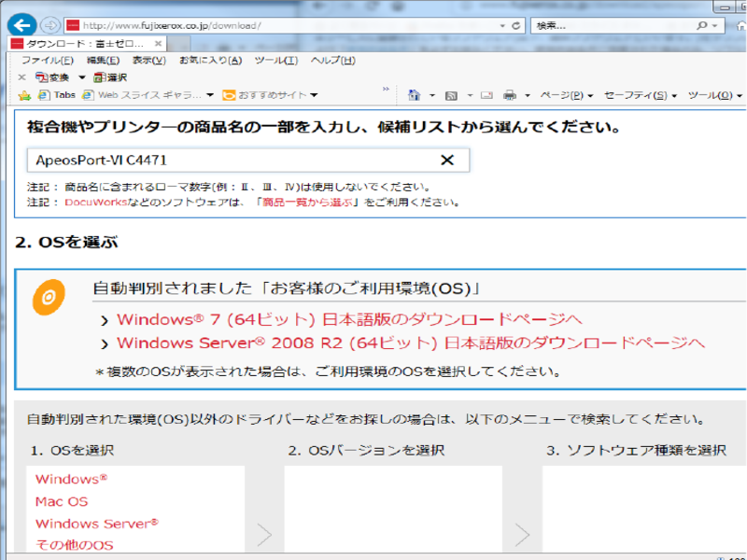Open the address bar history dropdown
747x560 pixels.
tap(502, 26)
